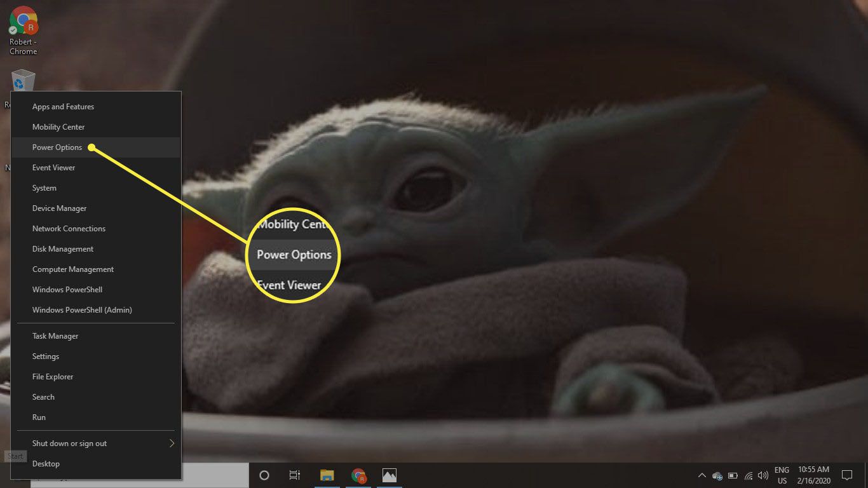Open Photos app taskbar icon
Image resolution: width=868 pixels, height=488 pixels.
click(390, 475)
